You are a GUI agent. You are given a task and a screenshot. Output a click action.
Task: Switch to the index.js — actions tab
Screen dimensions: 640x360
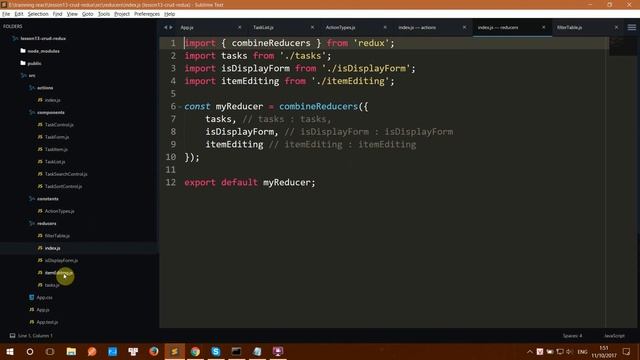point(417,27)
